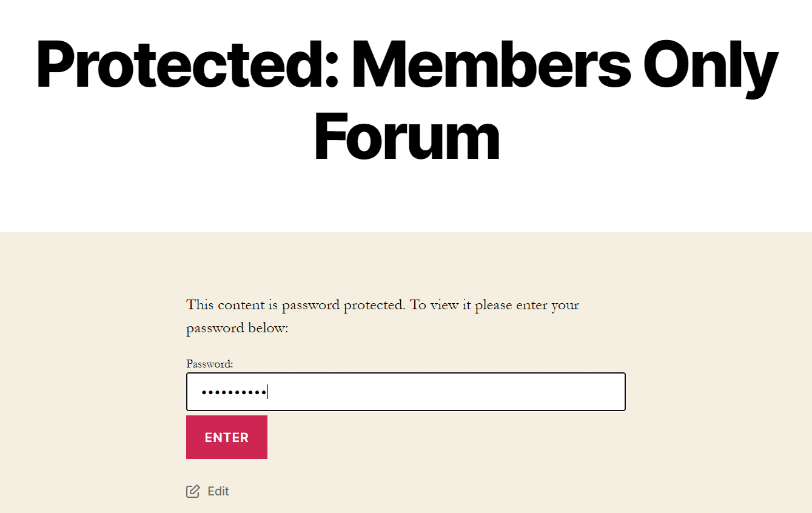Select the masked password dots

pos(233,392)
